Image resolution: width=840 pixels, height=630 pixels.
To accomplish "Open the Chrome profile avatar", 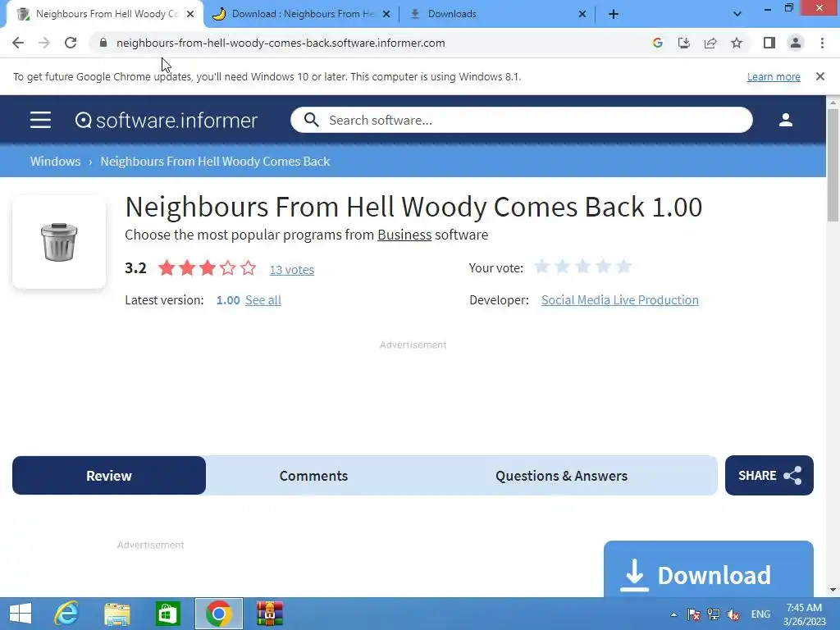I will tap(796, 43).
